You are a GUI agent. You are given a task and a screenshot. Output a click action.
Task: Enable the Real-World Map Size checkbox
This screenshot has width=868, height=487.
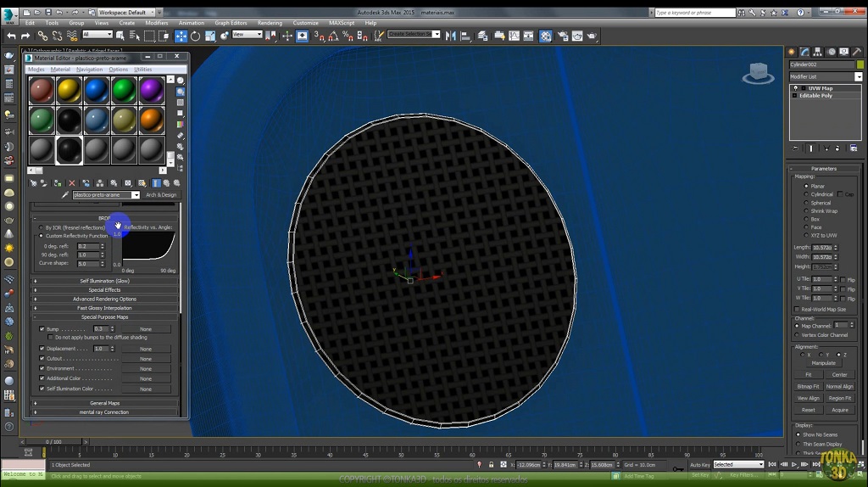point(798,309)
